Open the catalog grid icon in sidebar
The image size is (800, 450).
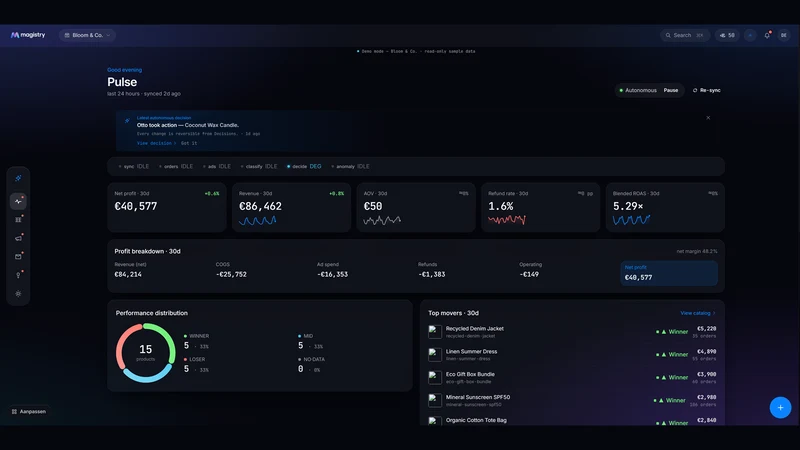[x=18, y=220]
